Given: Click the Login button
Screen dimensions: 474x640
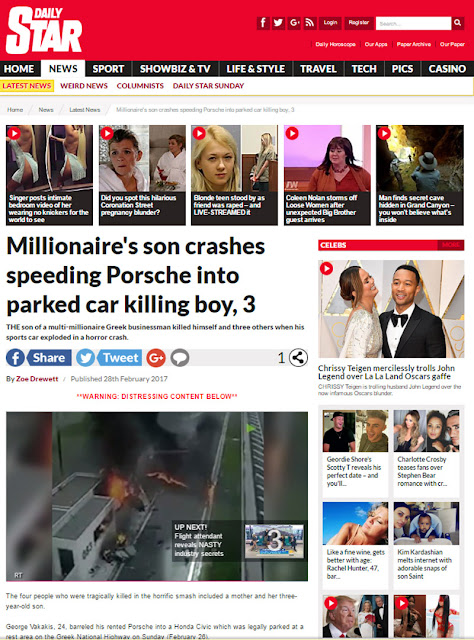Looking at the screenshot, I should [x=330, y=23].
